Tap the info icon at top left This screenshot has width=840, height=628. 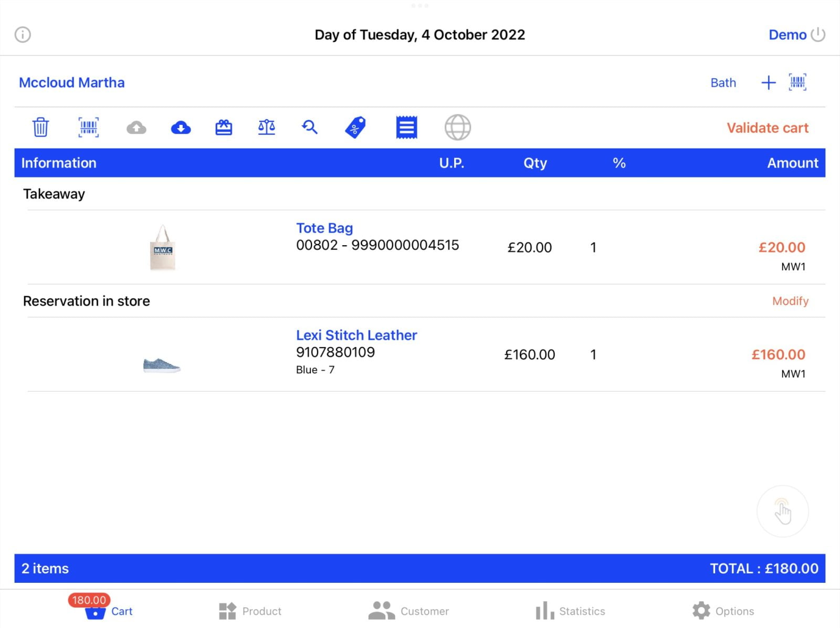pyautogui.click(x=23, y=35)
